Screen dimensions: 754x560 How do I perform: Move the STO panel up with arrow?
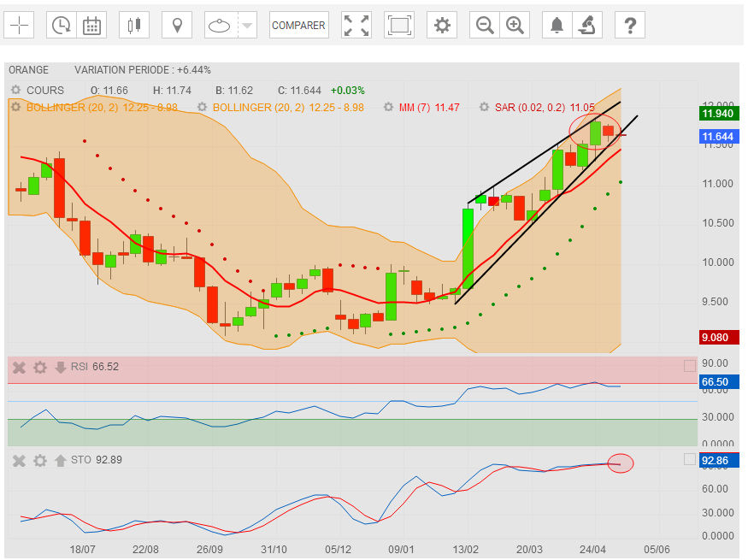(61, 460)
